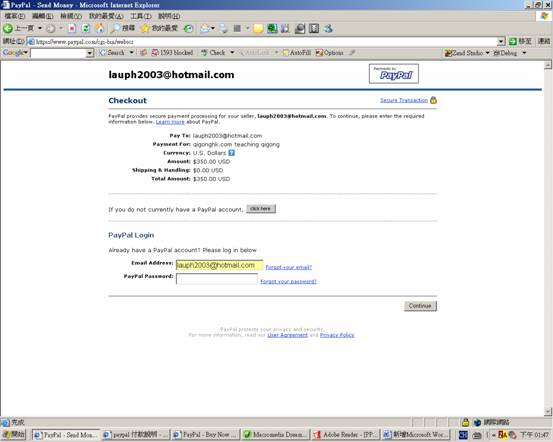Open the File (檔案) menu
The image size is (553, 442).
[x=14, y=16]
